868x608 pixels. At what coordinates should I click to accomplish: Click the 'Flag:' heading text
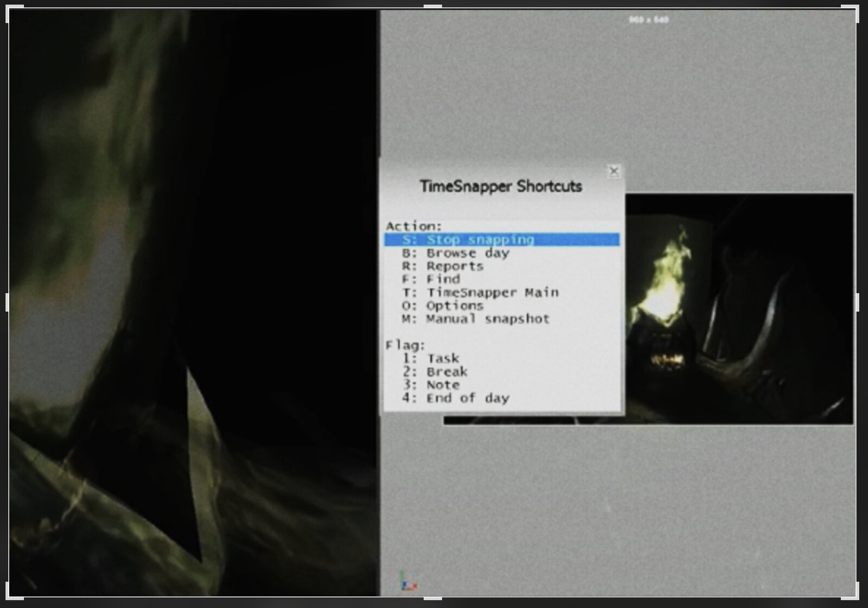pyautogui.click(x=406, y=345)
